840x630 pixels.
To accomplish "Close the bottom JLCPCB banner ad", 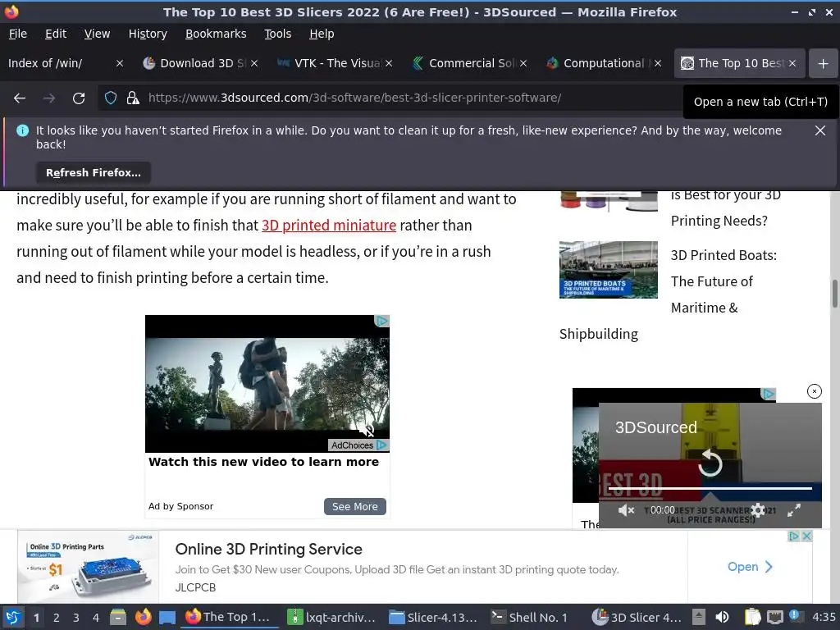I will click(x=807, y=536).
